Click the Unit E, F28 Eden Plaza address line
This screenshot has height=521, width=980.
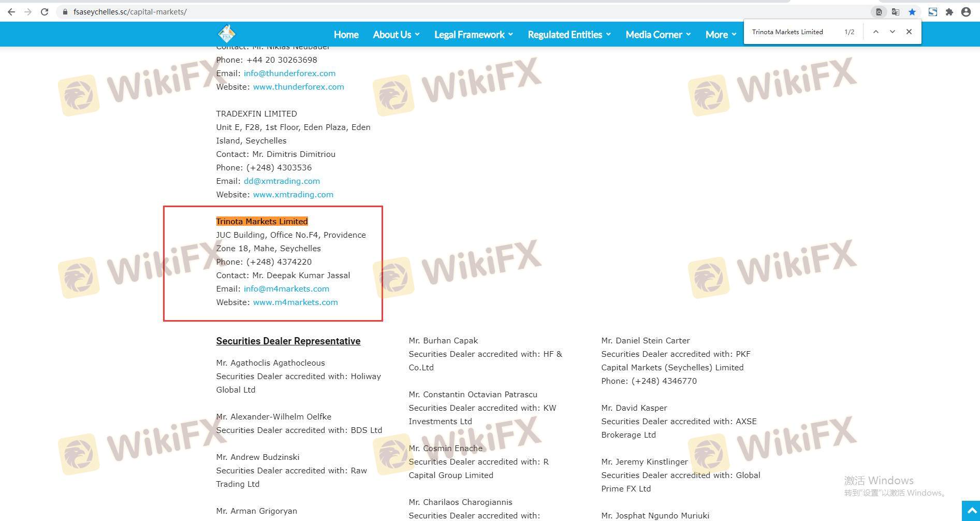coord(293,127)
